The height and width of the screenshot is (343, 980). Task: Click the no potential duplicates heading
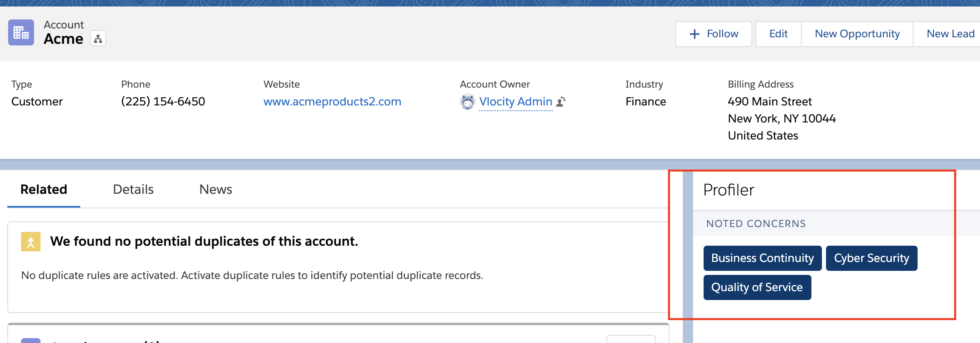pyautogui.click(x=204, y=241)
